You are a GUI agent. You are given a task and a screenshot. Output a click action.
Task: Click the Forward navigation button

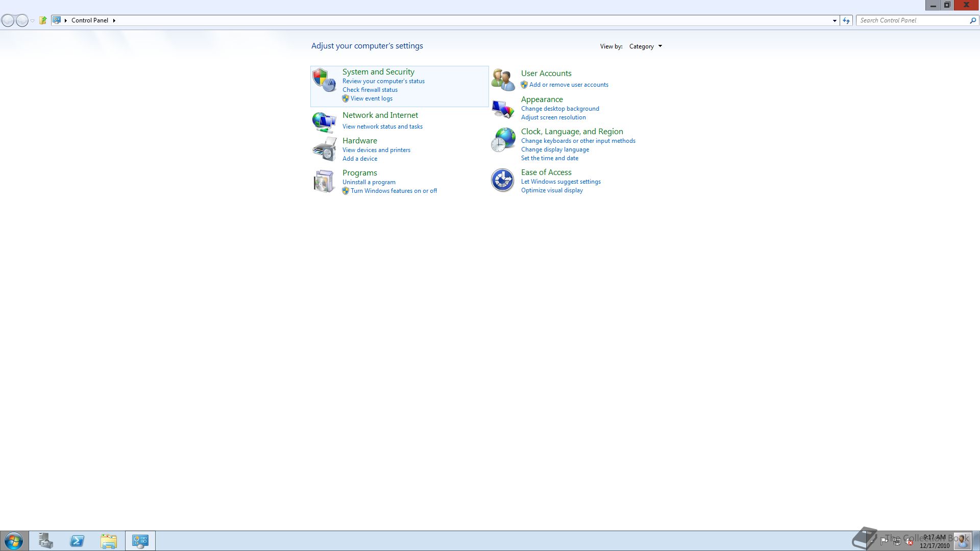point(22,20)
